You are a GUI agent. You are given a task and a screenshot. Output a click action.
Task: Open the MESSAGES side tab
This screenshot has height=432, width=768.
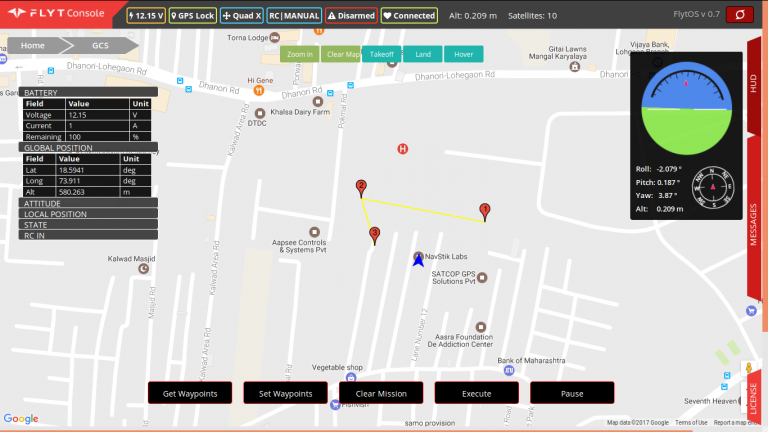[753, 218]
